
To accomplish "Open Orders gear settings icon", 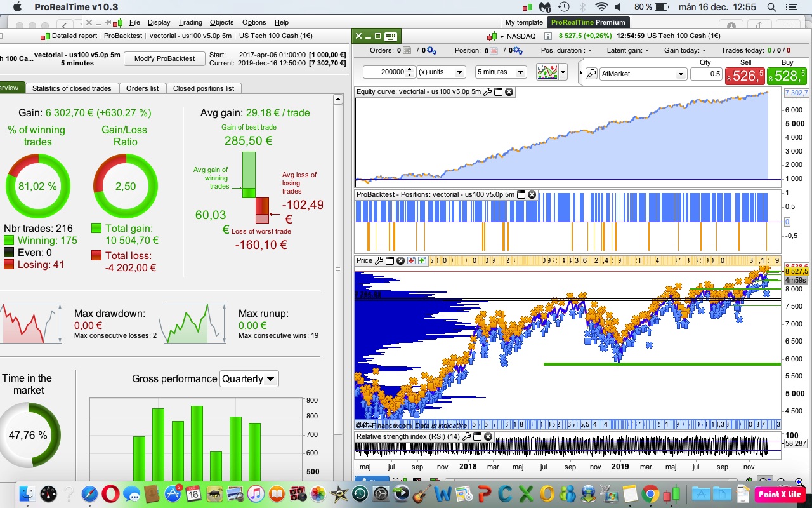I will pyautogui.click(x=431, y=50).
